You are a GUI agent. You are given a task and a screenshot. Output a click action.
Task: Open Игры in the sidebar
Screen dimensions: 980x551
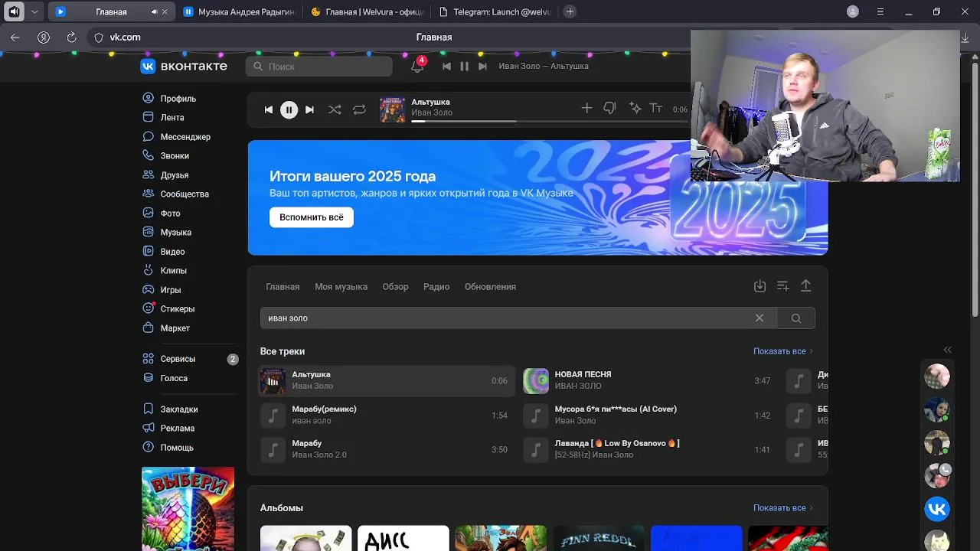pyautogui.click(x=162, y=290)
